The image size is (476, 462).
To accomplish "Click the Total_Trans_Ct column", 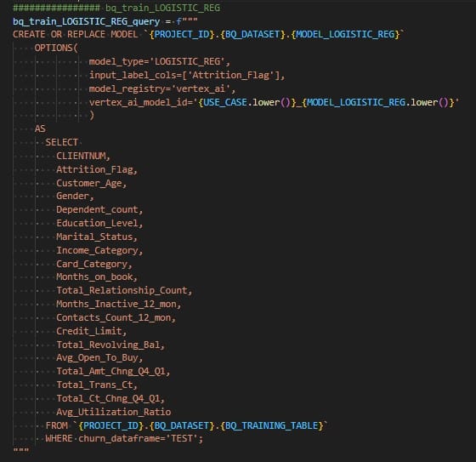I will pos(94,385).
